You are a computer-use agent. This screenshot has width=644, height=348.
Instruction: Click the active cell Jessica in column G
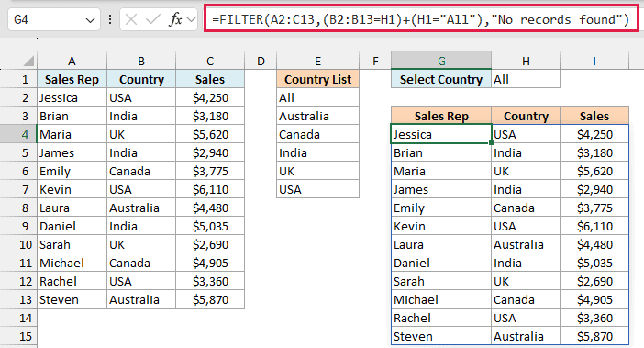click(441, 134)
